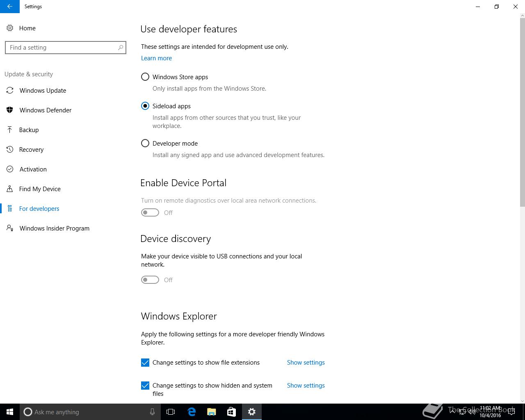The width and height of the screenshot is (525, 420).
Task: Click the scrollbar up arrow
Action: 522,16
